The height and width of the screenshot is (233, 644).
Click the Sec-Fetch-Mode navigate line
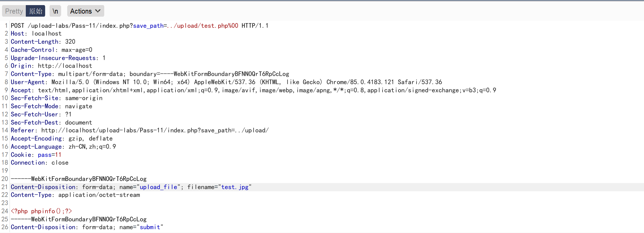click(51, 106)
